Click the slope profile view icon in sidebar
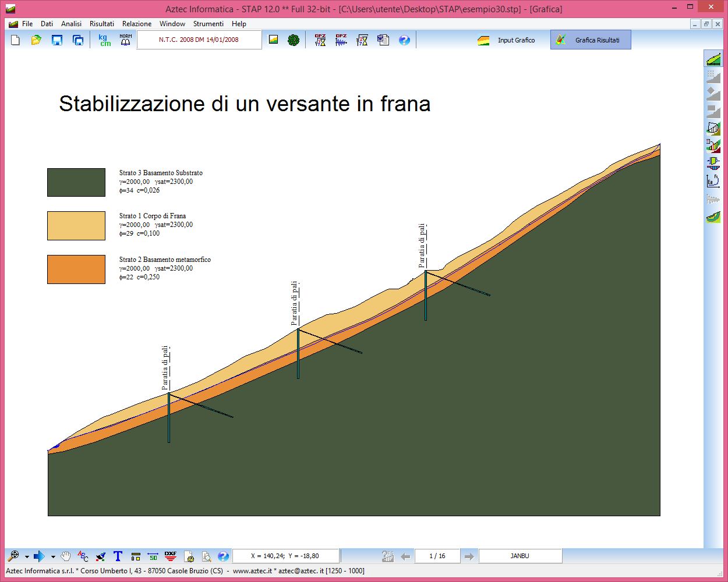The height and width of the screenshot is (582, 728). point(713,59)
